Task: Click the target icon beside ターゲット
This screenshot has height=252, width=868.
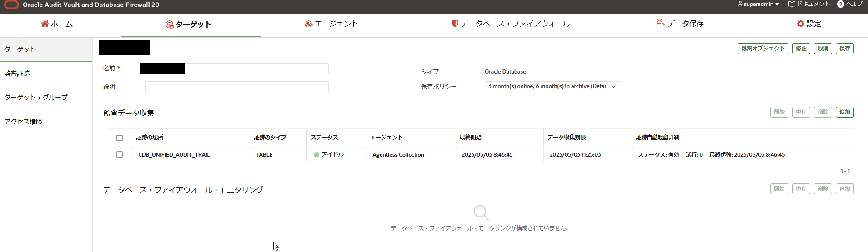Action: coord(169,25)
